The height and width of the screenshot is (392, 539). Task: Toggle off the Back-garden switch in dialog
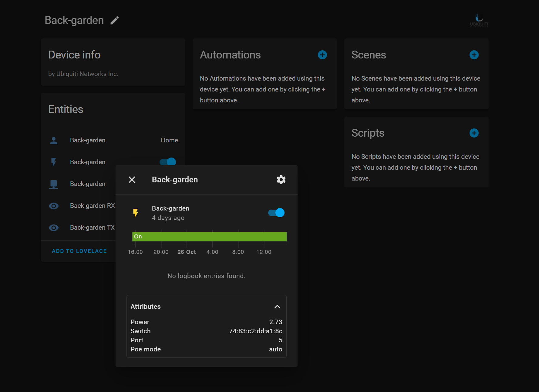point(276,213)
